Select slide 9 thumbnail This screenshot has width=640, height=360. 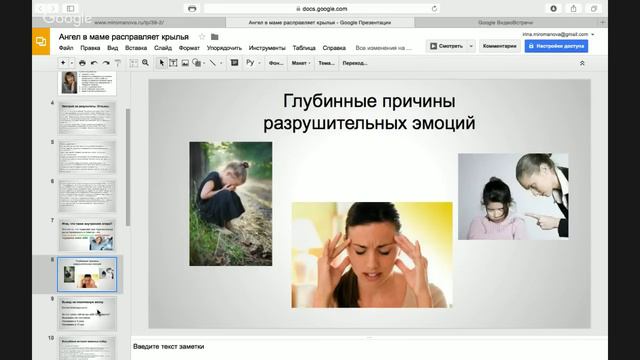87,313
